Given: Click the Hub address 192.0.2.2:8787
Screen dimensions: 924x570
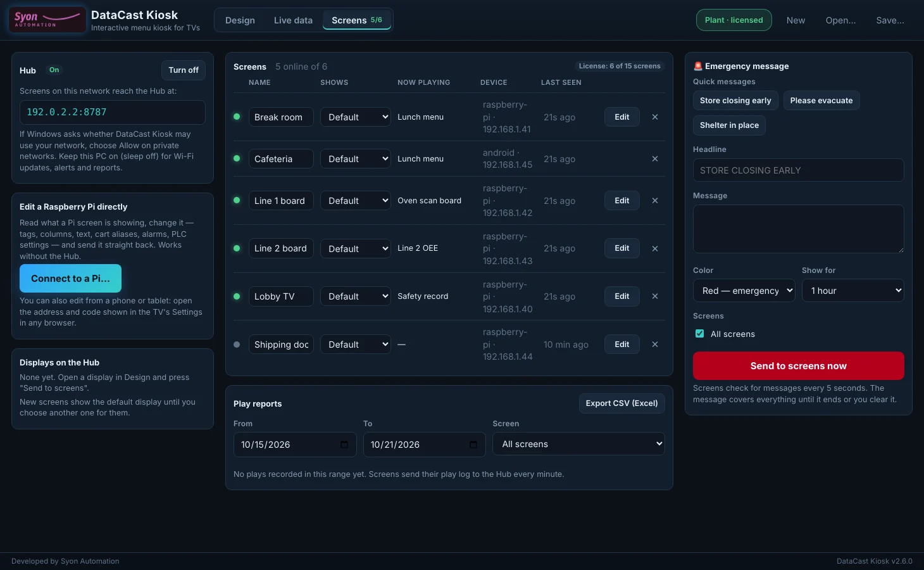Looking at the screenshot, I should (113, 113).
